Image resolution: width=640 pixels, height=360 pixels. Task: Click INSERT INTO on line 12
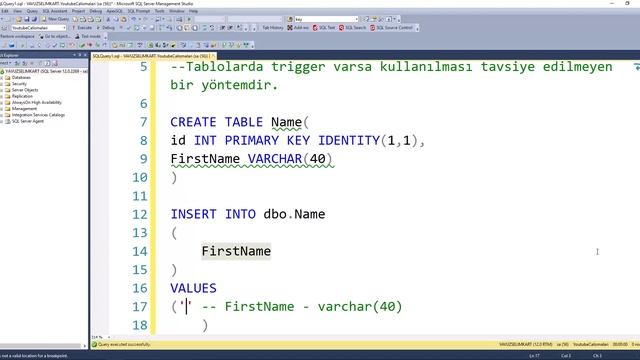point(213,214)
